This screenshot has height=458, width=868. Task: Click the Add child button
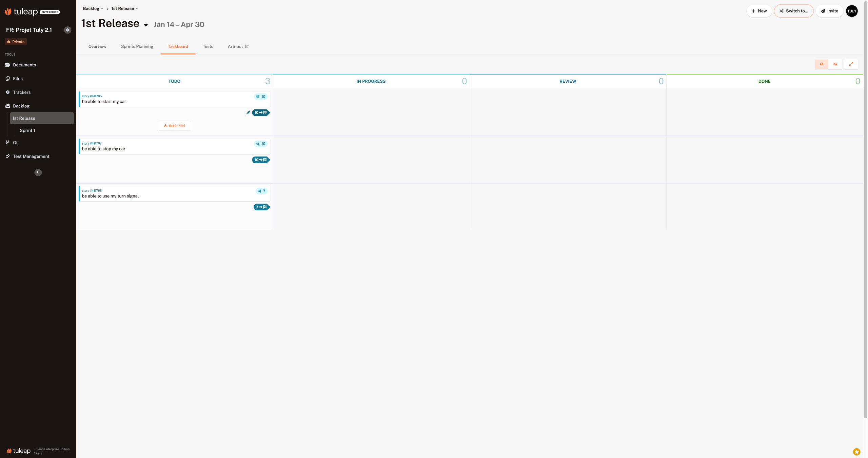[x=174, y=126]
